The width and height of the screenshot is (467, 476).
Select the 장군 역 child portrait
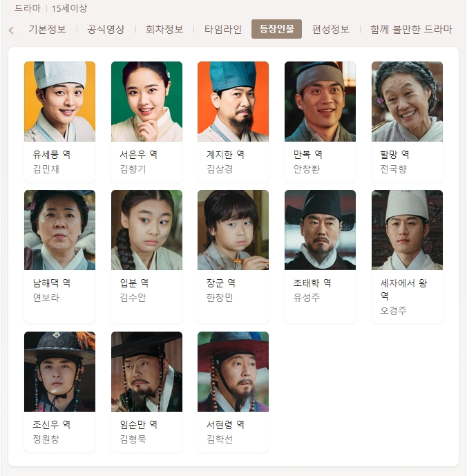pyautogui.click(x=233, y=230)
